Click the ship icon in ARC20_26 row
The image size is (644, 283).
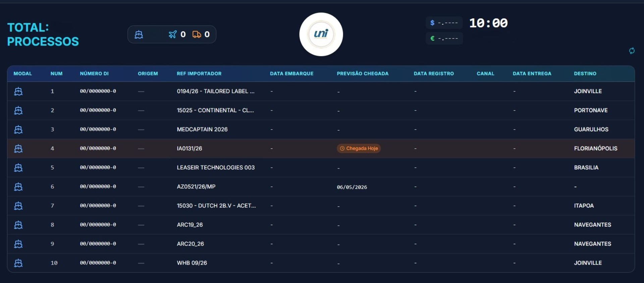click(18, 244)
